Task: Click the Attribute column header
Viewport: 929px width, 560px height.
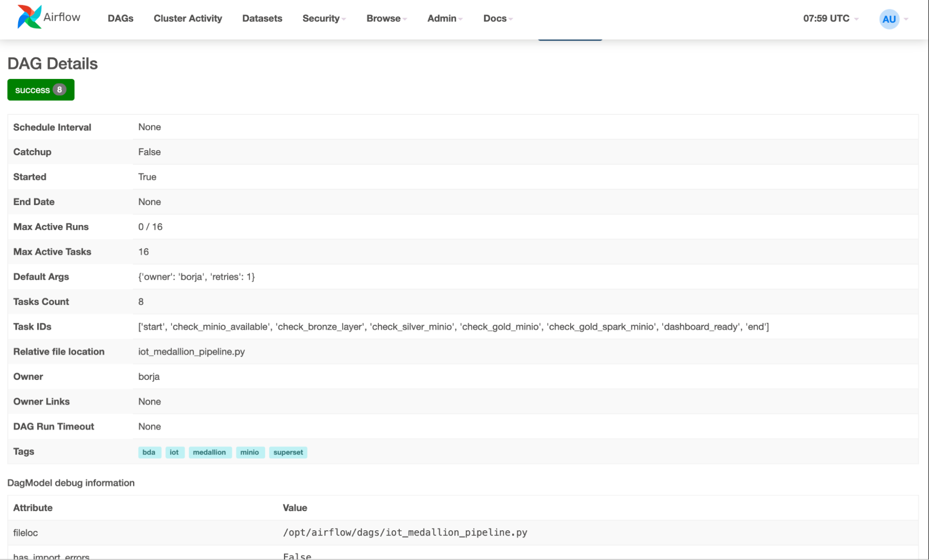Action: click(x=33, y=508)
